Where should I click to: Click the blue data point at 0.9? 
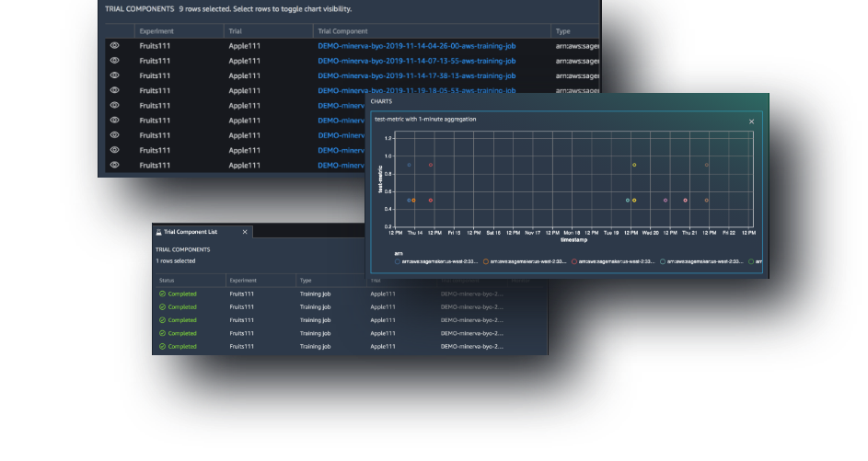[x=409, y=165]
